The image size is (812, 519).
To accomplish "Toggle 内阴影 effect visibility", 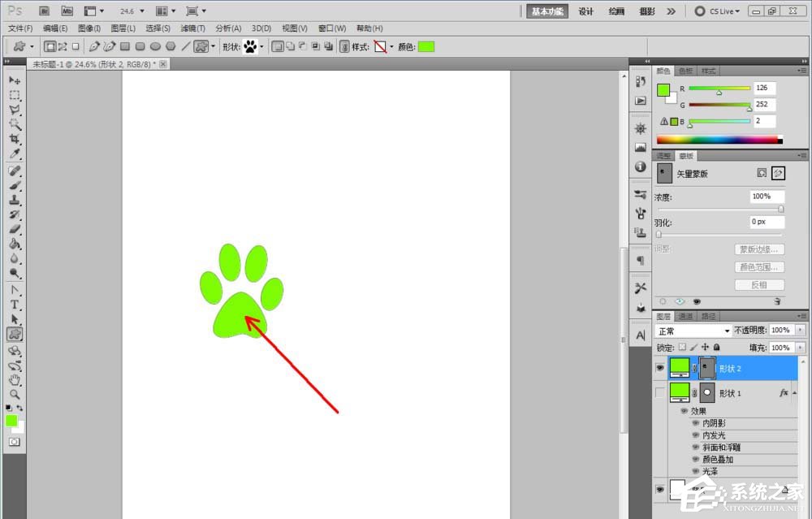I will [x=696, y=423].
